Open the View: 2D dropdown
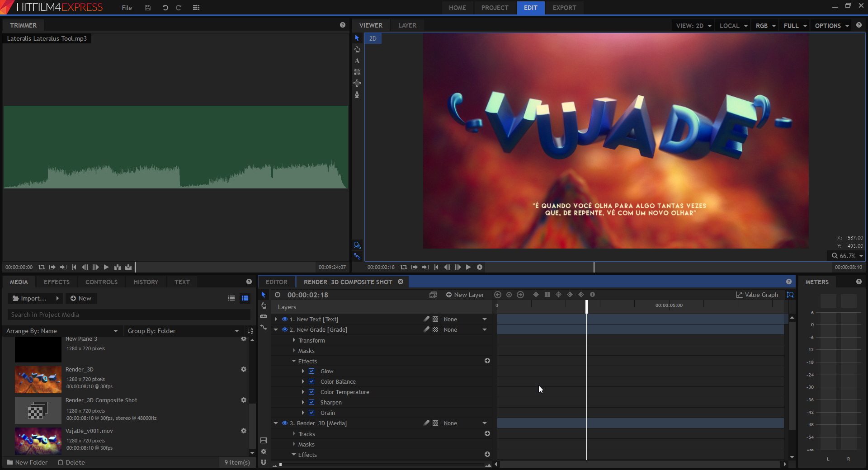Image resolution: width=868 pixels, height=470 pixels. [x=693, y=26]
